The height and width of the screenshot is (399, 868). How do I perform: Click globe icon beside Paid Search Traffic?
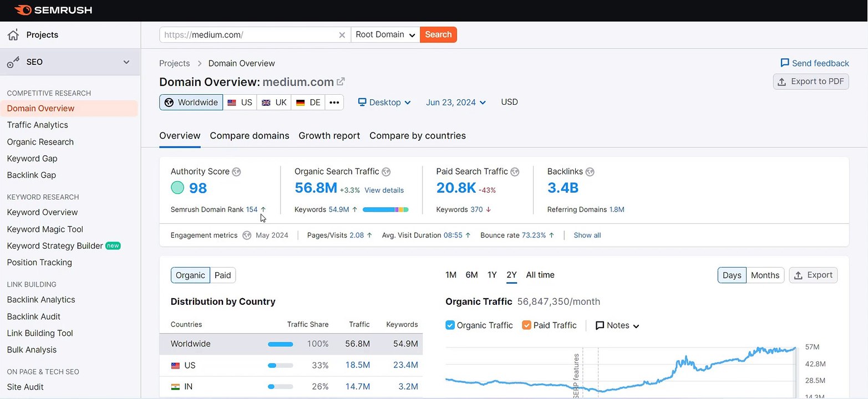(x=515, y=172)
